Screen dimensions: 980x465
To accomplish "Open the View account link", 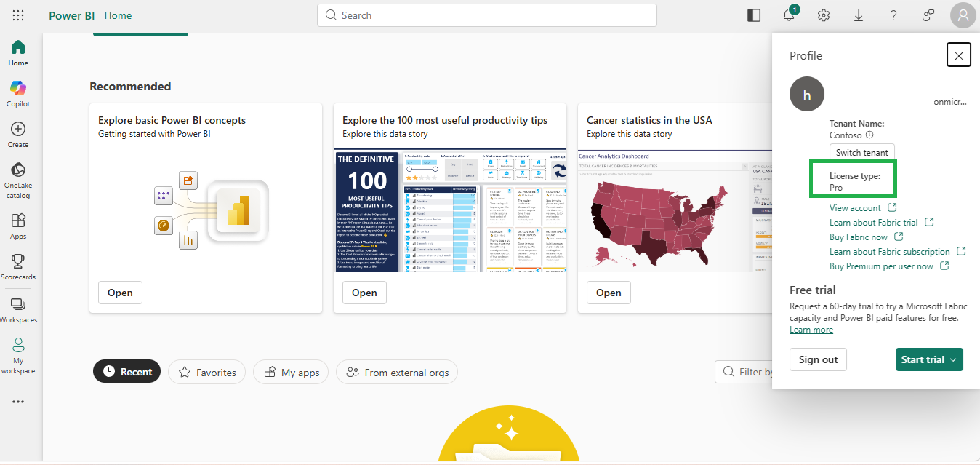I will point(863,208).
